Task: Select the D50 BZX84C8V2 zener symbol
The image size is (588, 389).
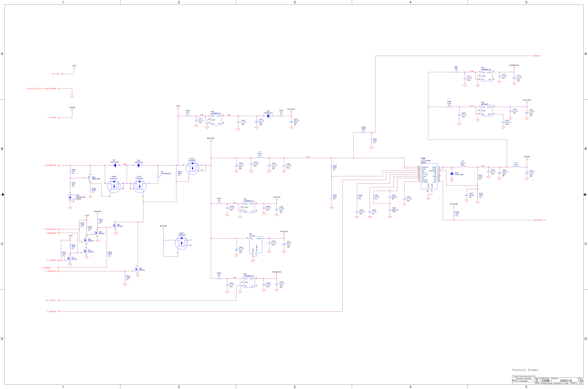Action: 72,197
